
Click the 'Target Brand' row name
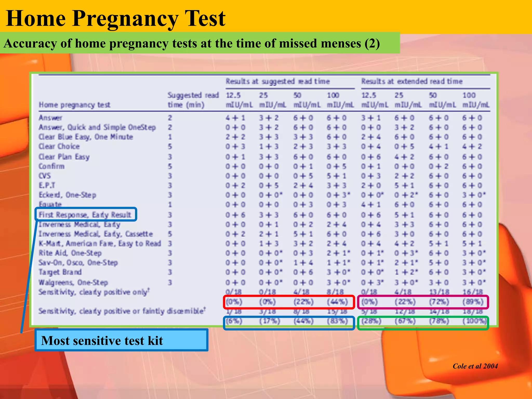point(60,272)
